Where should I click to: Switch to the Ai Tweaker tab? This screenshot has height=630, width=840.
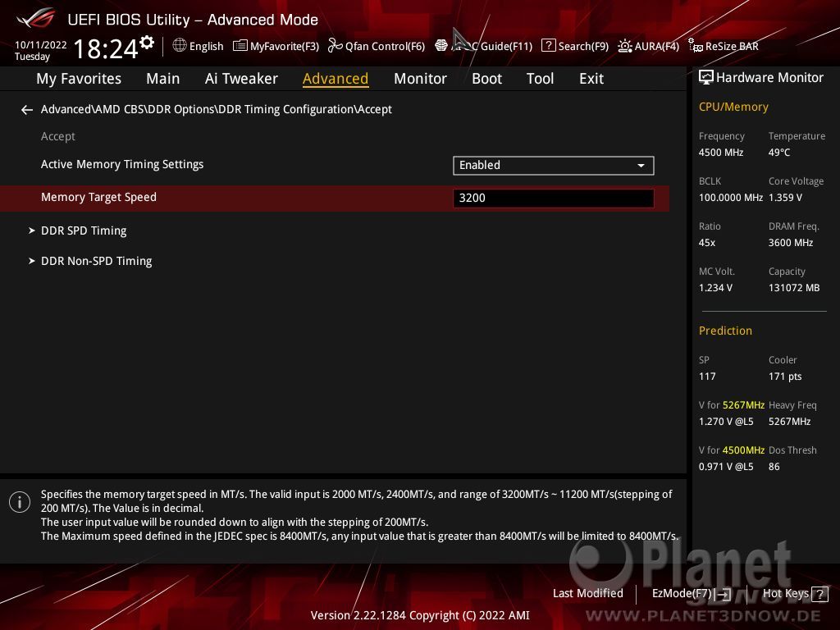click(241, 79)
